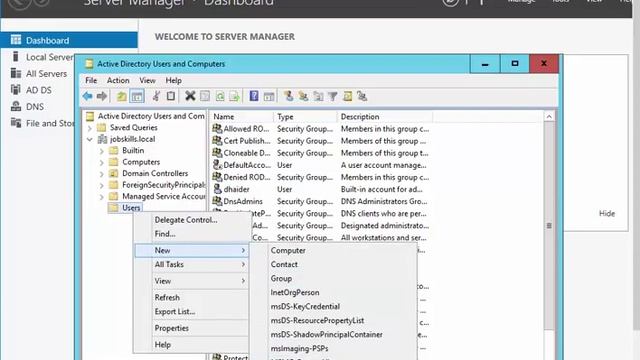Open the View menu in menu bar
Image resolution: width=640 pixels, height=360 pixels.
pyautogui.click(x=147, y=80)
